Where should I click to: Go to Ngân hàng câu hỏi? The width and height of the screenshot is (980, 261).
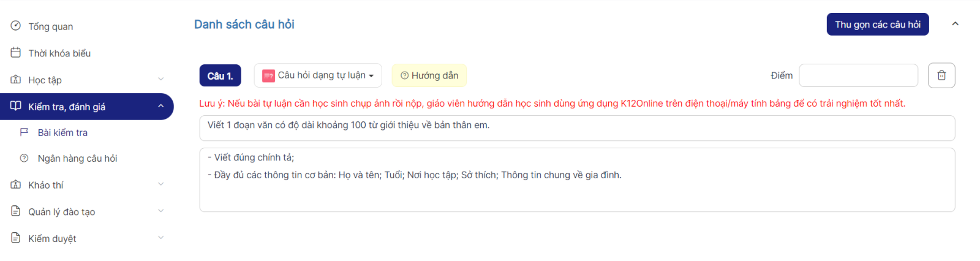(x=77, y=158)
